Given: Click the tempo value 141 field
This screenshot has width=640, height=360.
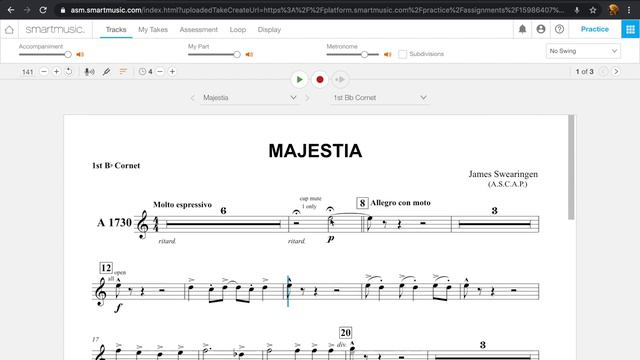Looking at the screenshot, I should pos(27,72).
